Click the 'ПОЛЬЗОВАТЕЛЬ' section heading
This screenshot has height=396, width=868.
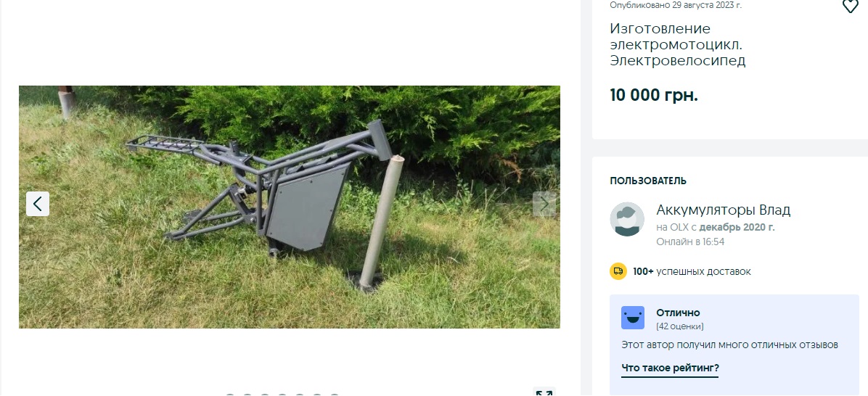pos(648,181)
